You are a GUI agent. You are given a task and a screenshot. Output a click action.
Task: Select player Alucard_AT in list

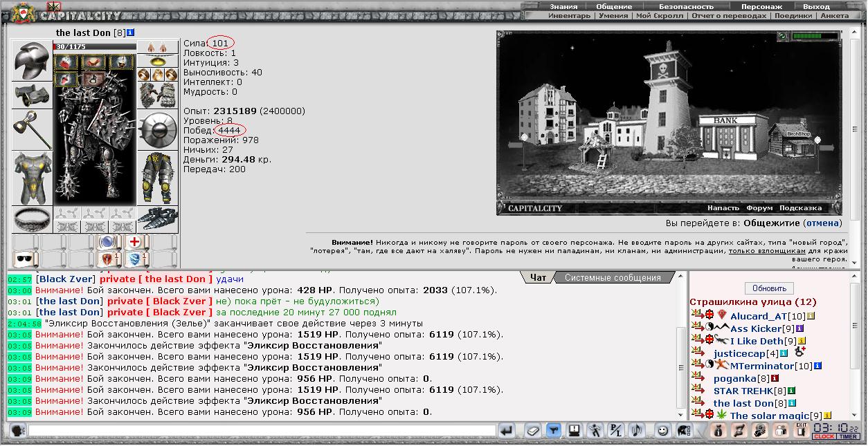759,316
